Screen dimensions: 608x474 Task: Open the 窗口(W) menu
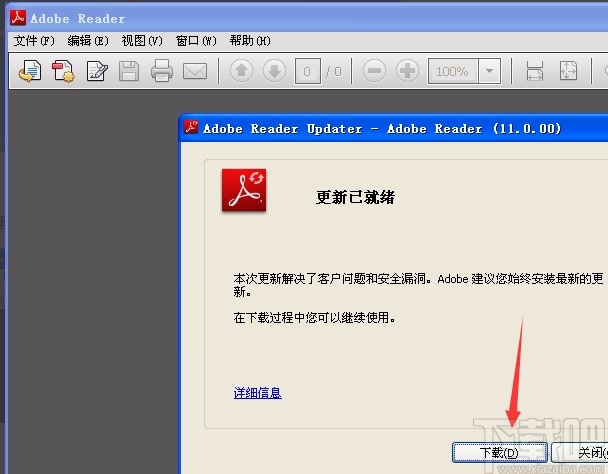(196, 40)
